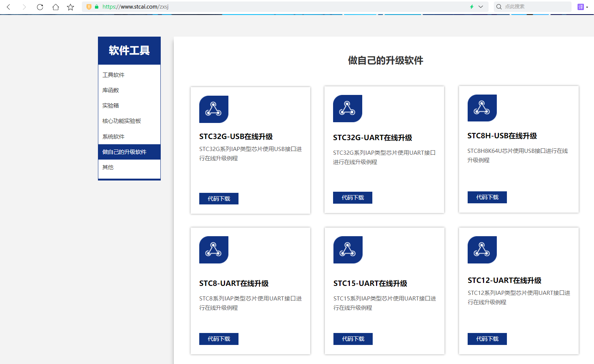Open the STC15-UART在线升级 title
This screenshot has width=594, height=364.
(370, 283)
